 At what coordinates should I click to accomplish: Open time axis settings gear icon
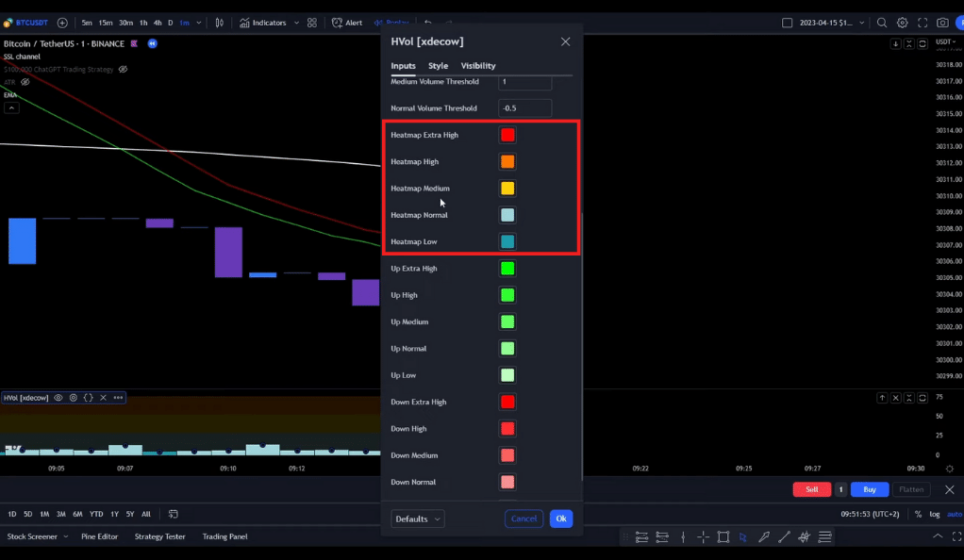[949, 469]
